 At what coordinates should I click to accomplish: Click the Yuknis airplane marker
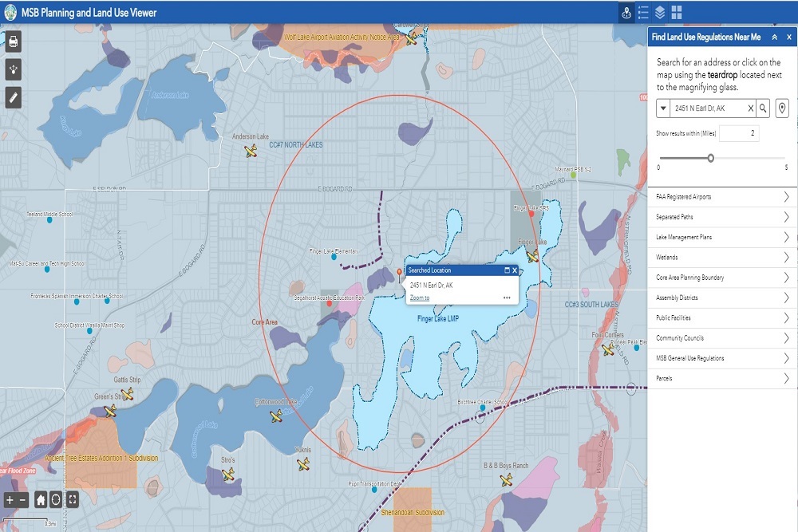(x=302, y=464)
